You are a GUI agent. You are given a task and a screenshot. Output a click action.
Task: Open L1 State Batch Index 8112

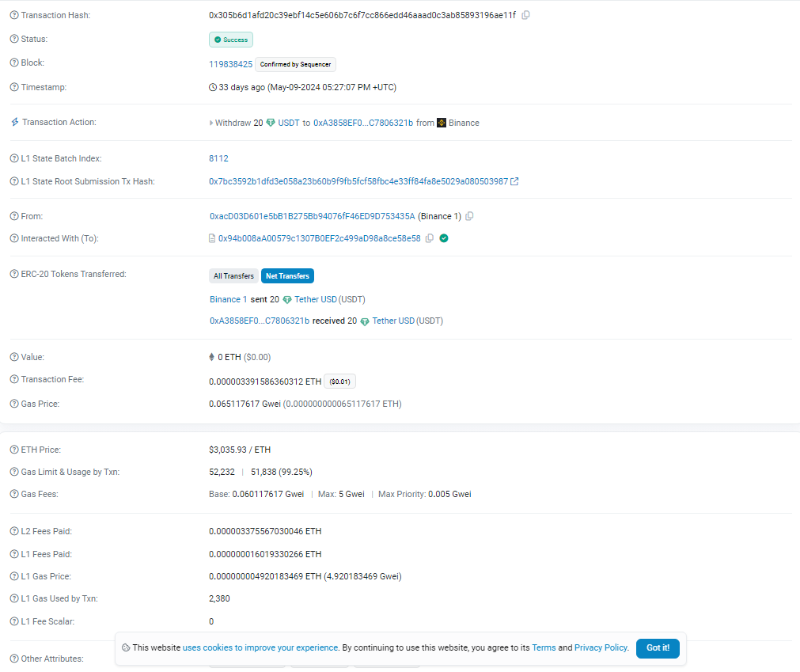pyautogui.click(x=218, y=158)
